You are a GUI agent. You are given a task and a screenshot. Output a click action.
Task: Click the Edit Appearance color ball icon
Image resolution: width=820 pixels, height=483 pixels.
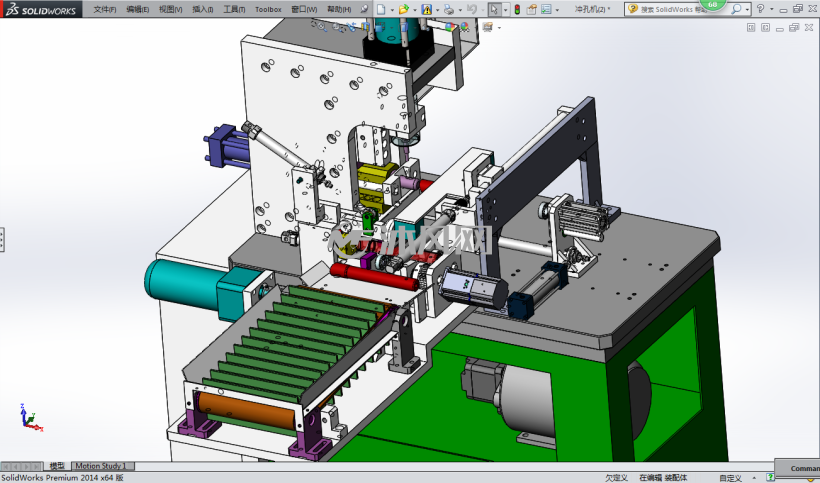point(450,27)
